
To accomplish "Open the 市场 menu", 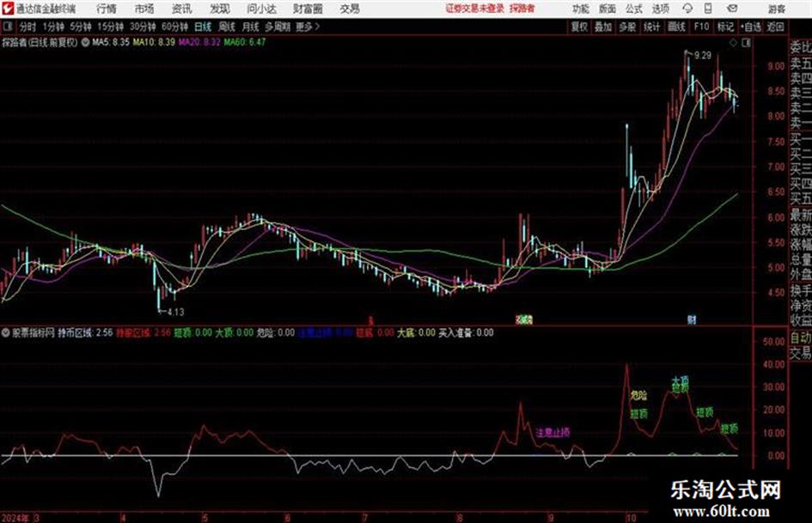I will coord(144,9).
